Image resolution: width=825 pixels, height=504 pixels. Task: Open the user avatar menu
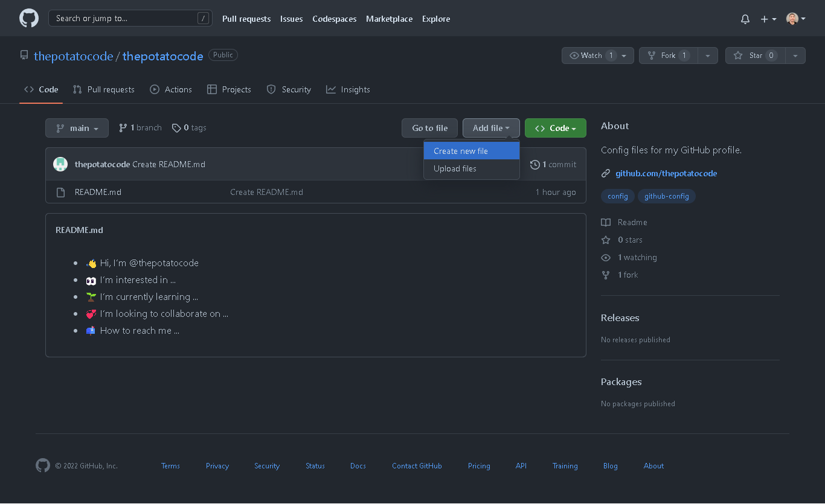796,19
